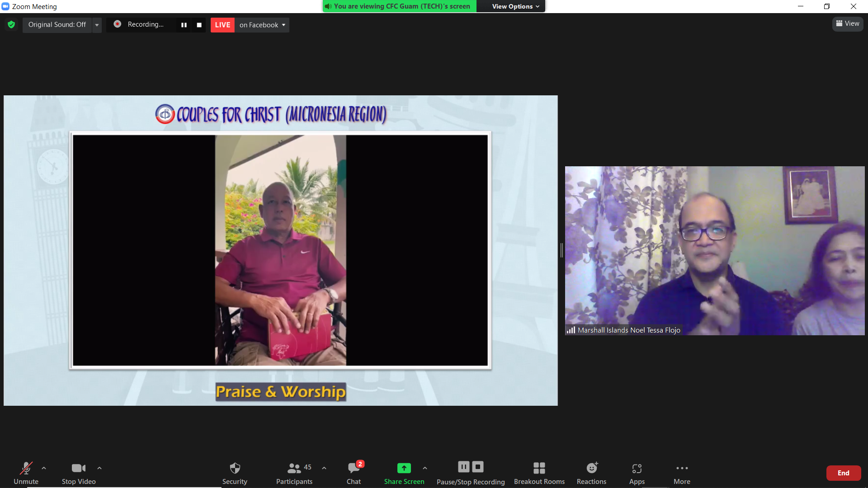The image size is (868, 488).
Task: Open the Apps panel
Action: click(x=637, y=473)
